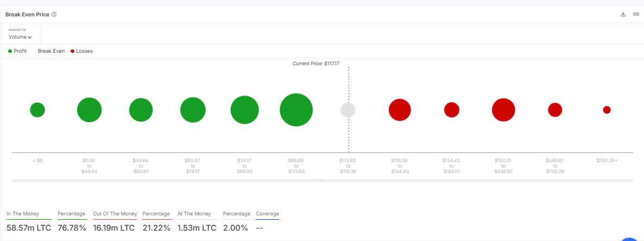Hide the Losses legend series

(81, 51)
